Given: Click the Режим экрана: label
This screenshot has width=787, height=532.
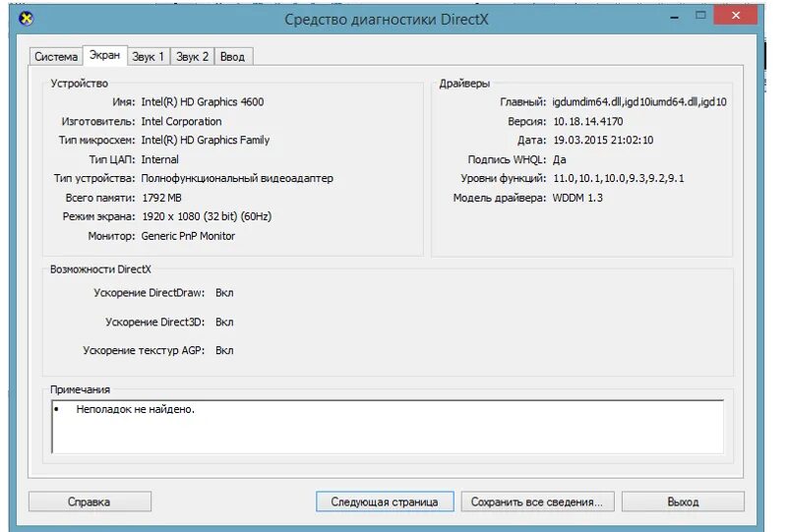Looking at the screenshot, I should pos(99,216).
